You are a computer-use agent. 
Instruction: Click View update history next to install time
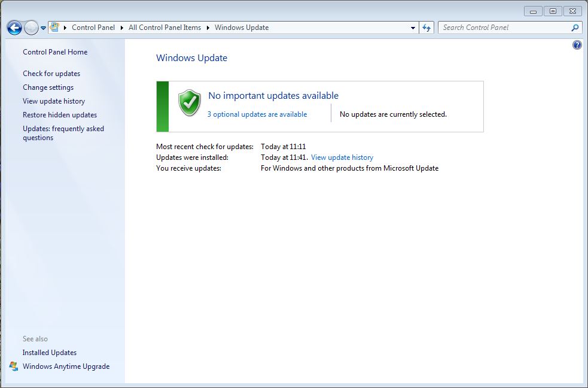click(342, 157)
